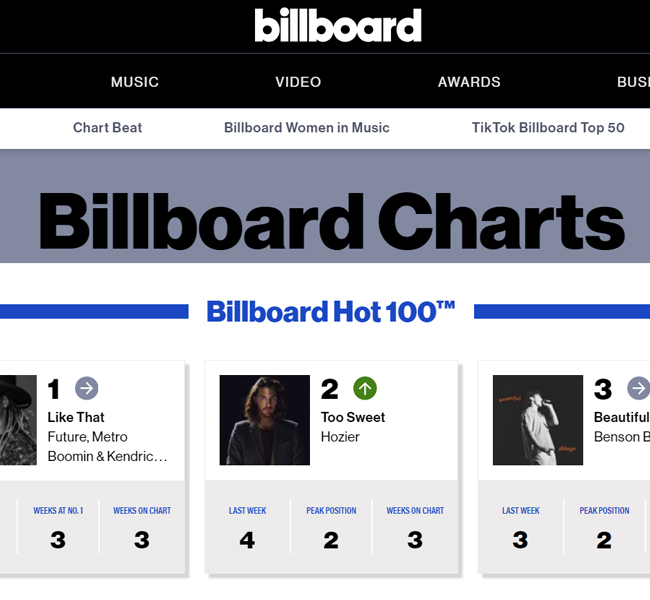Open the Video menu
650x600 pixels.
click(298, 82)
